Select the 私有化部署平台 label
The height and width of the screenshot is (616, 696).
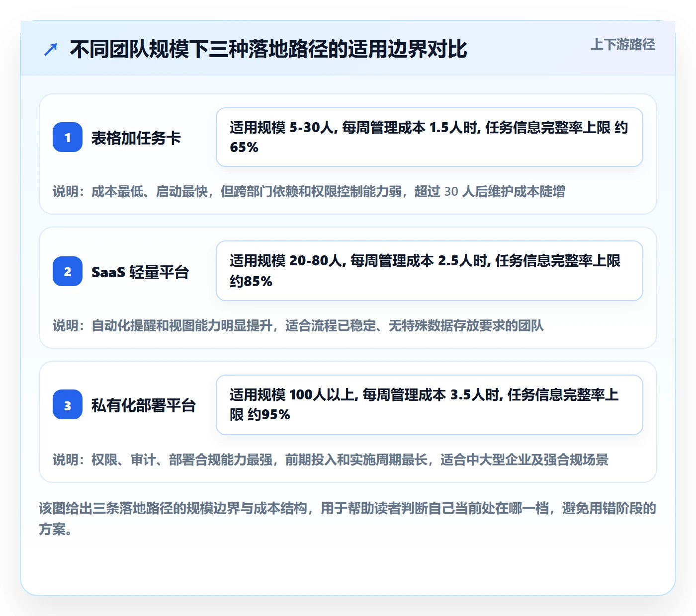click(144, 405)
